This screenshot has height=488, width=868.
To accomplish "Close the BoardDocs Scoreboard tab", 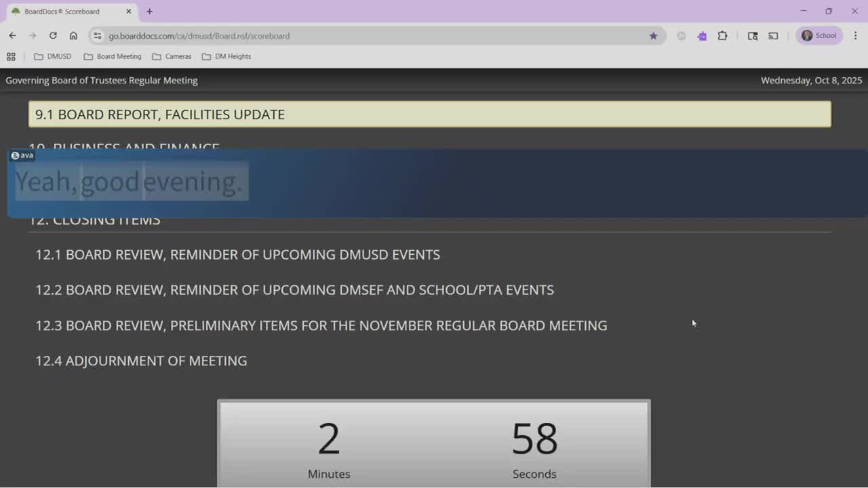I will point(129,12).
